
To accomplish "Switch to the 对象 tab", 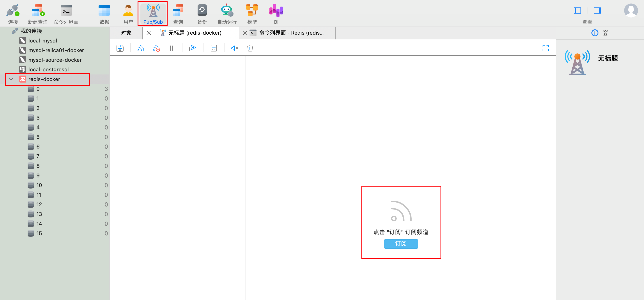I will [x=126, y=33].
